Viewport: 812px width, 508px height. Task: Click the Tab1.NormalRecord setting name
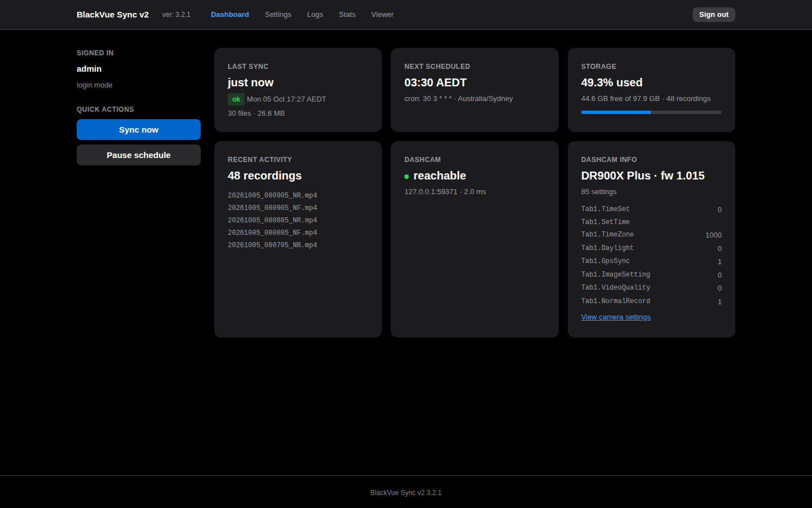(616, 301)
